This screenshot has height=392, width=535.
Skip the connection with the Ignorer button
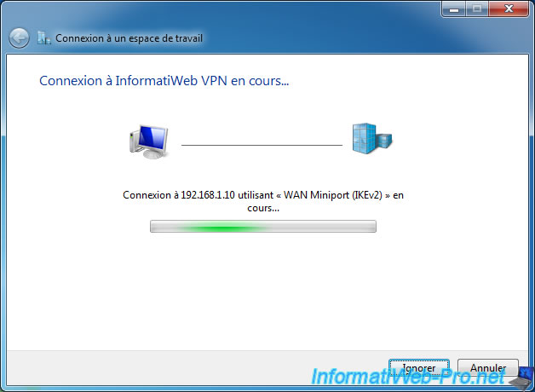(x=419, y=368)
